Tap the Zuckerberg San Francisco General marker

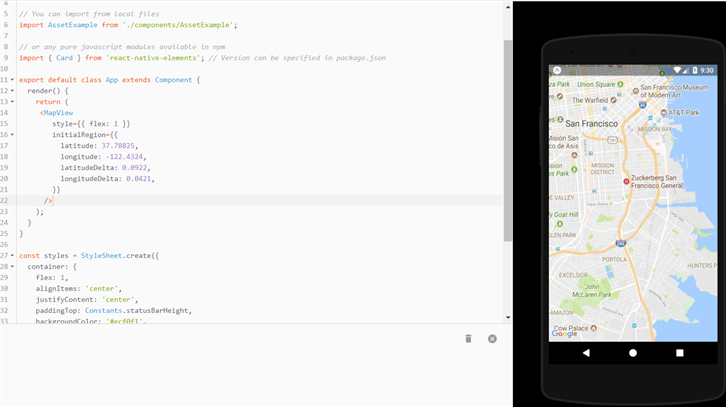pos(626,182)
